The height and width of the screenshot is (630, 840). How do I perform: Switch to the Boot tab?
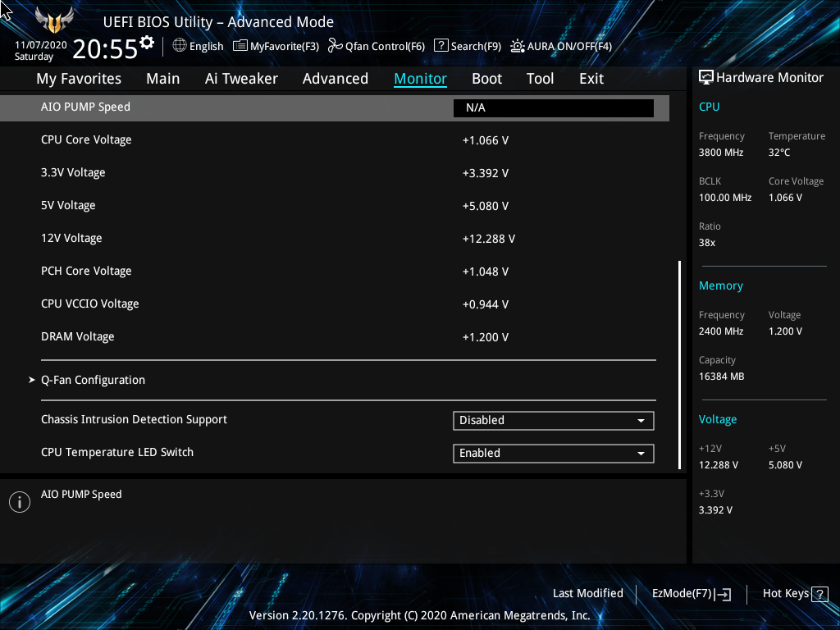(487, 79)
